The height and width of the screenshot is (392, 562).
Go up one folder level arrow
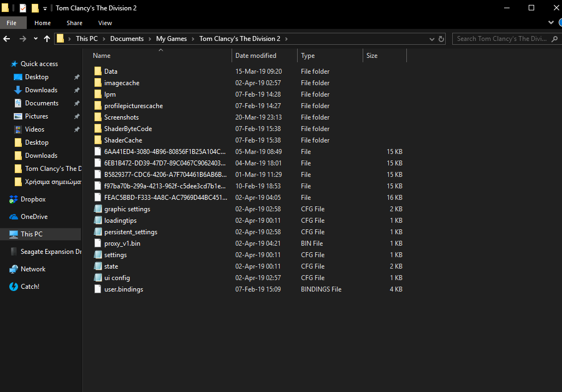pos(47,39)
